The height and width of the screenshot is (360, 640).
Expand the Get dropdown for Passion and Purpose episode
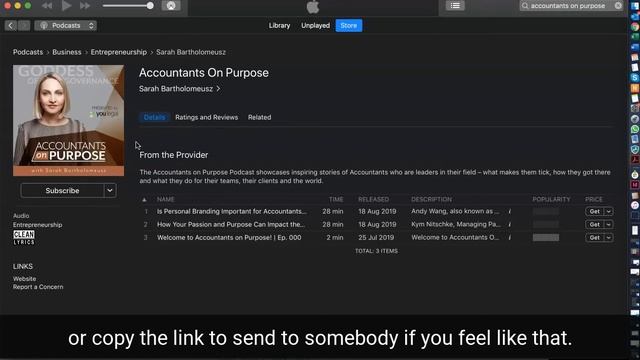[609, 224]
